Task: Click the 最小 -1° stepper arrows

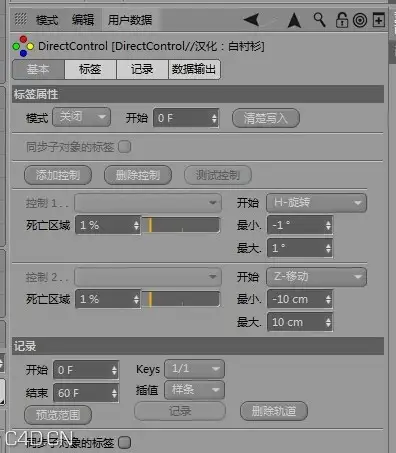Action: tap(328, 225)
